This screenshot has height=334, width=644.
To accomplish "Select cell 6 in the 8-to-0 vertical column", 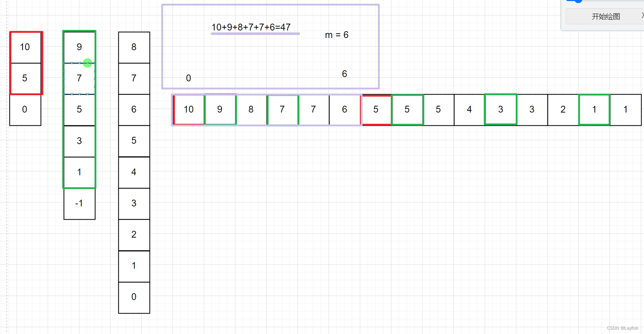I will pos(134,110).
